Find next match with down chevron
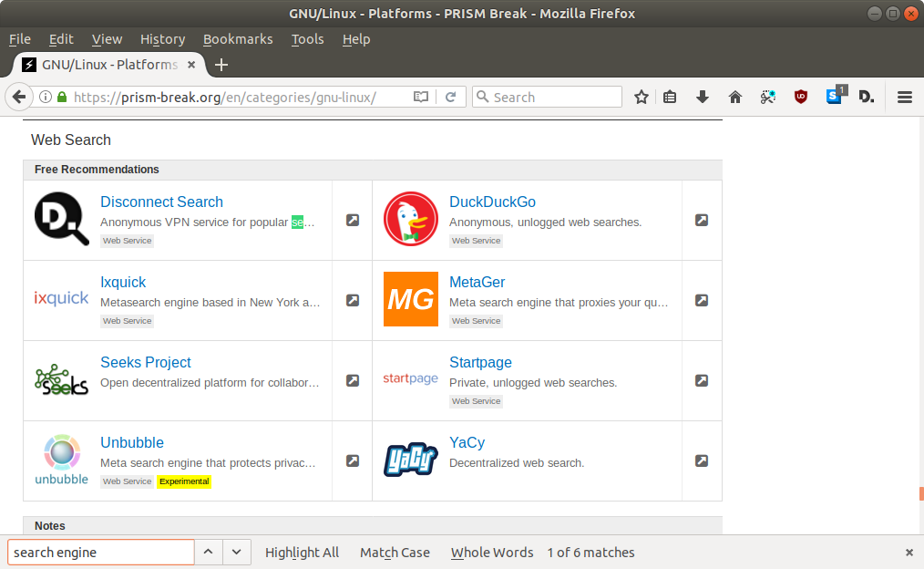Image resolution: width=924 pixels, height=569 pixels. 236,553
